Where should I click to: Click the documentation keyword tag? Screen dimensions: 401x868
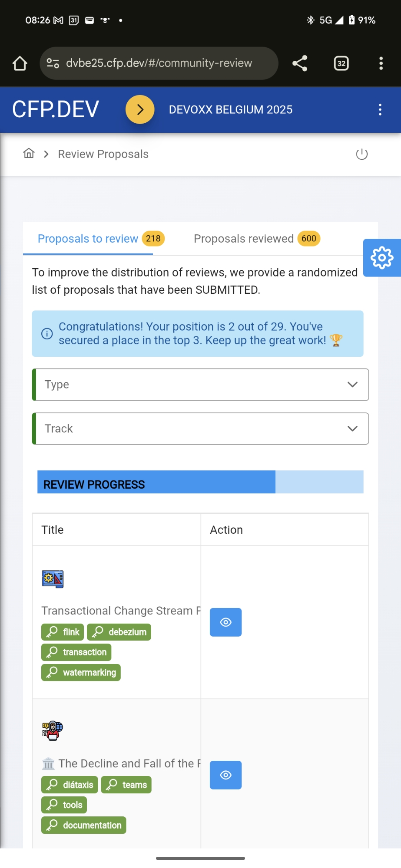tap(84, 825)
